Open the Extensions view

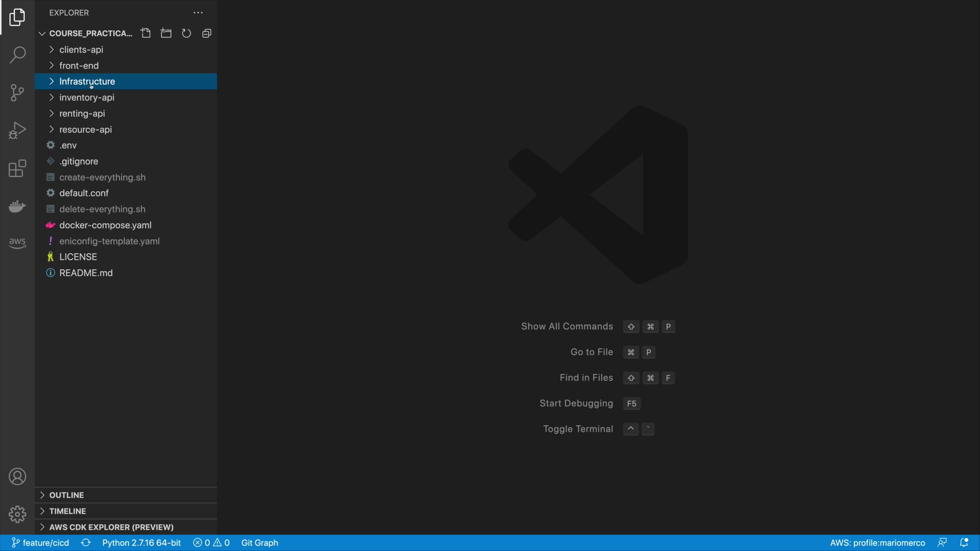click(17, 168)
